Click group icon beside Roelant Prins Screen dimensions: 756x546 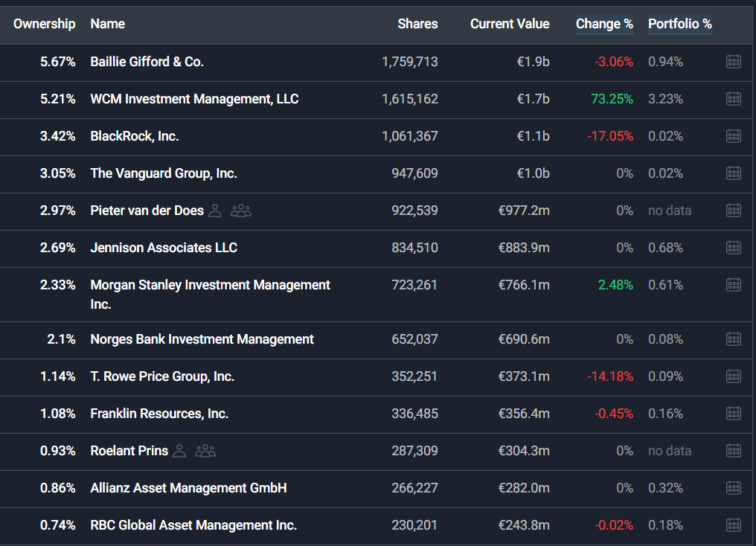tap(205, 451)
